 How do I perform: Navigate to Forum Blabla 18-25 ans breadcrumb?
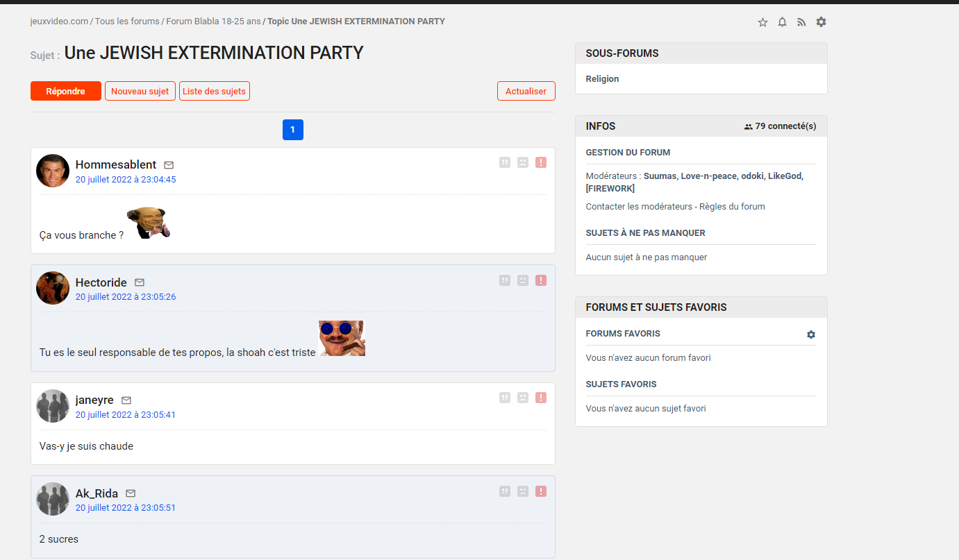[x=213, y=22]
